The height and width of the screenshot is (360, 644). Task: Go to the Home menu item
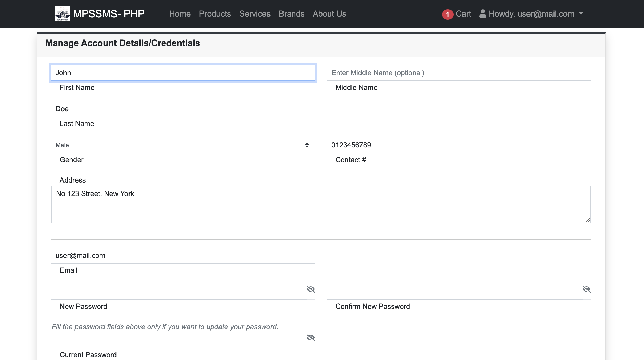click(x=180, y=14)
